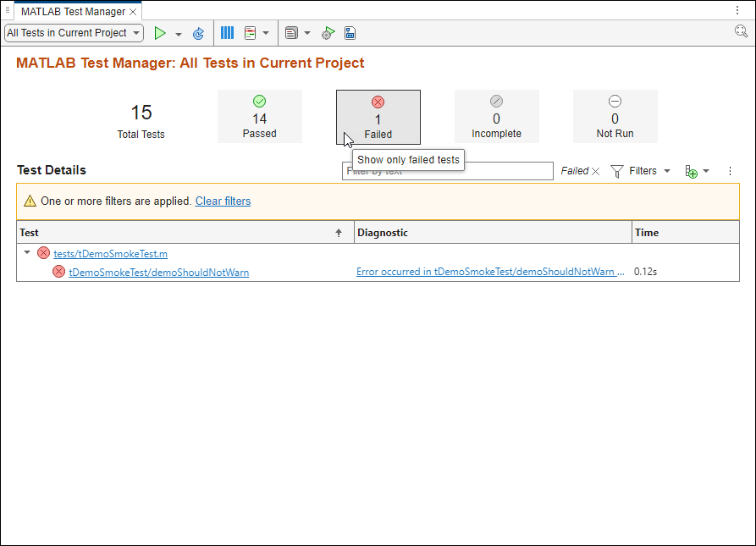Click the search magnifier icon at top right
756x546 pixels.
[741, 32]
